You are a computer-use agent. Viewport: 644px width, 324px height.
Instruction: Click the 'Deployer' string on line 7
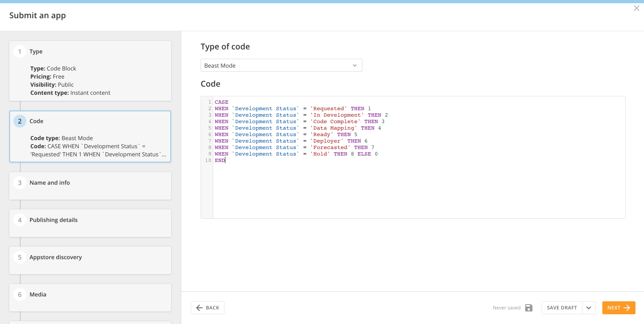327,141
